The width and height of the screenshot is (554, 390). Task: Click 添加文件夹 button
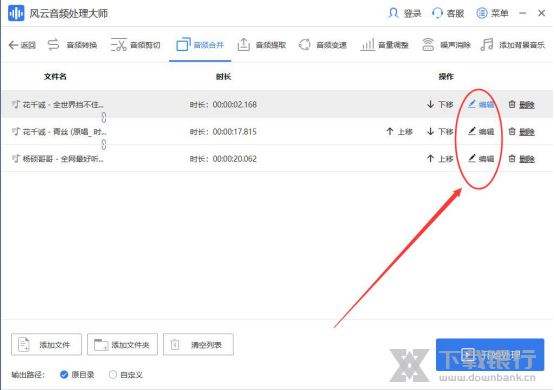[x=122, y=344]
